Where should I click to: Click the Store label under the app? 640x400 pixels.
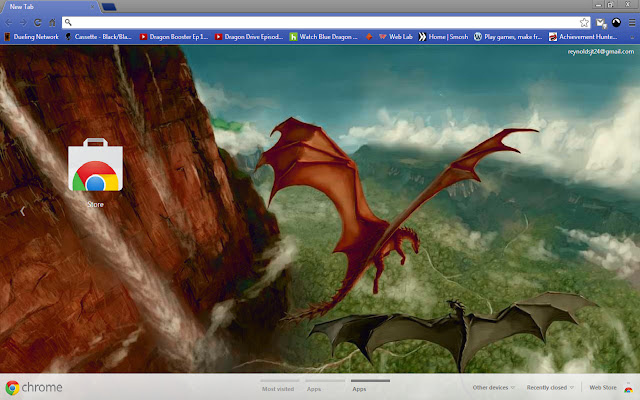(x=96, y=204)
